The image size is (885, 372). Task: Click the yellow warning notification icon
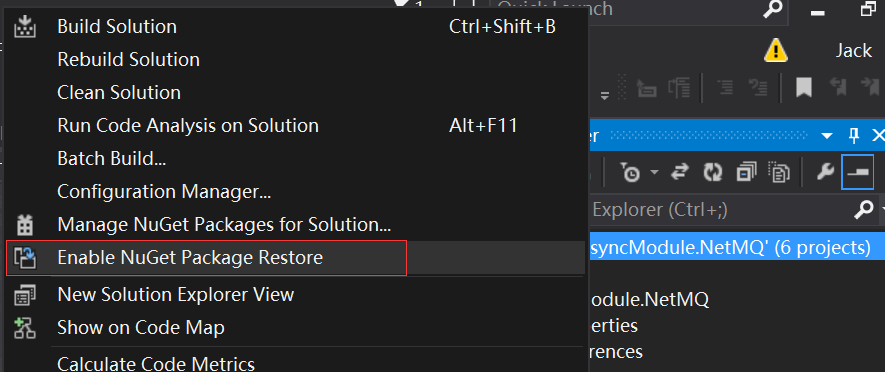coord(776,50)
